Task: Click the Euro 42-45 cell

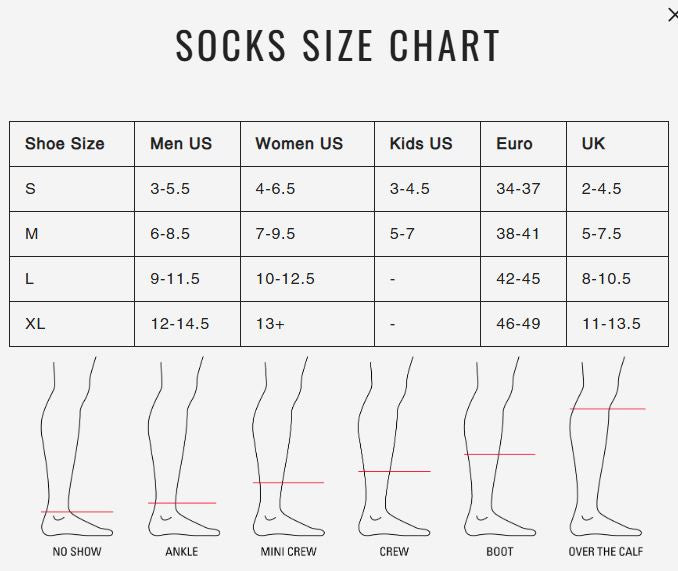Action: (x=518, y=279)
